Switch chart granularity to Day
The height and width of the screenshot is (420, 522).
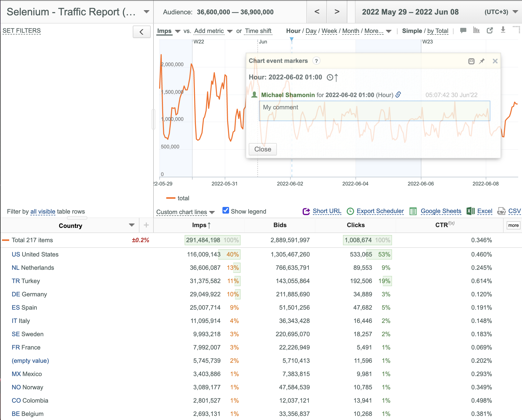pos(311,31)
